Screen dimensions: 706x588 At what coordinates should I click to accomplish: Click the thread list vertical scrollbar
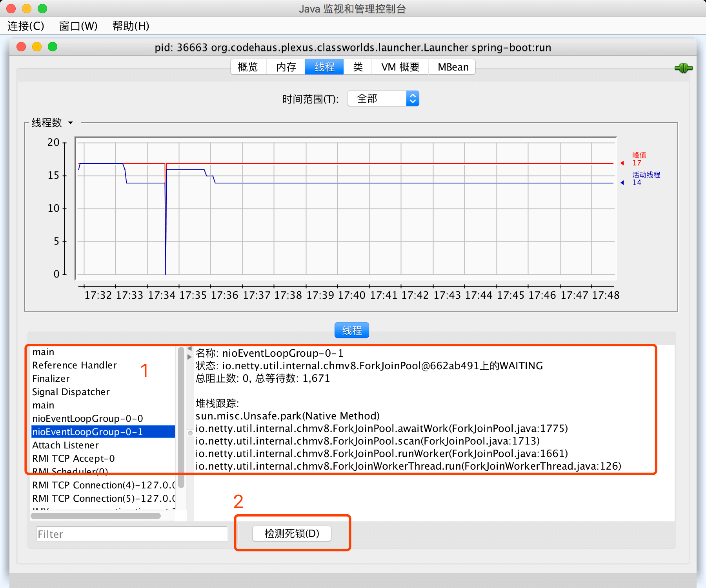[x=181, y=416]
